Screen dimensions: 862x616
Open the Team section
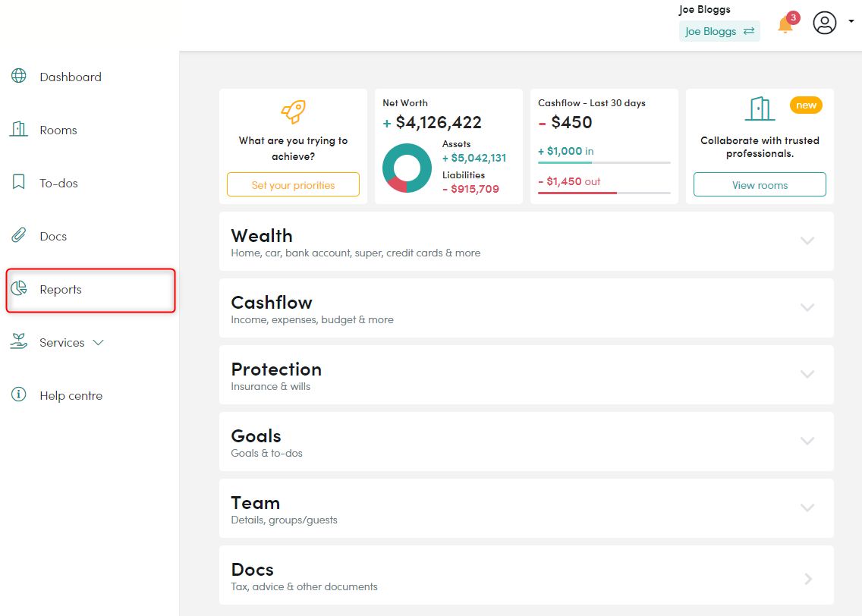pyautogui.click(x=807, y=508)
